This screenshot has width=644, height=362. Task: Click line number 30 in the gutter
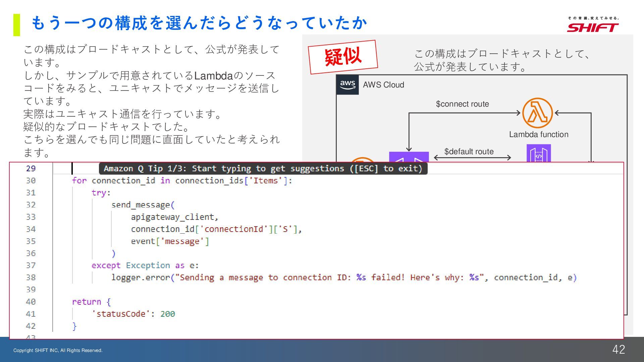[31, 181]
